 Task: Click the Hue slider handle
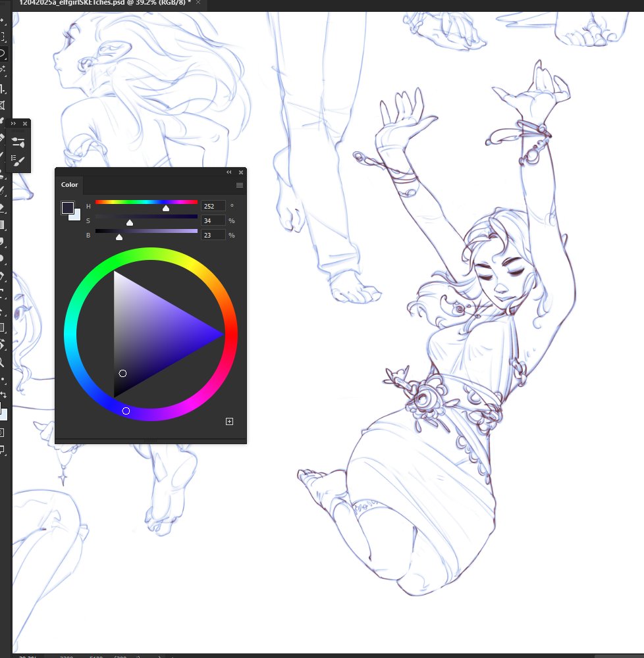[x=166, y=207]
